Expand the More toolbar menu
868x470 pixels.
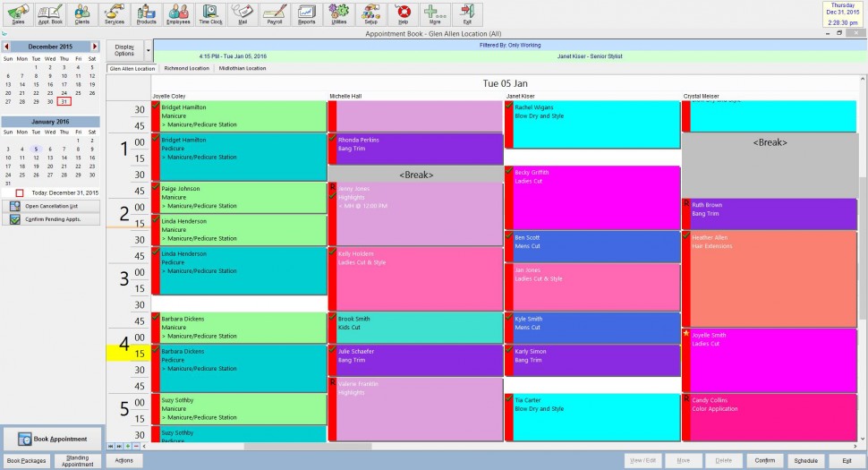435,13
